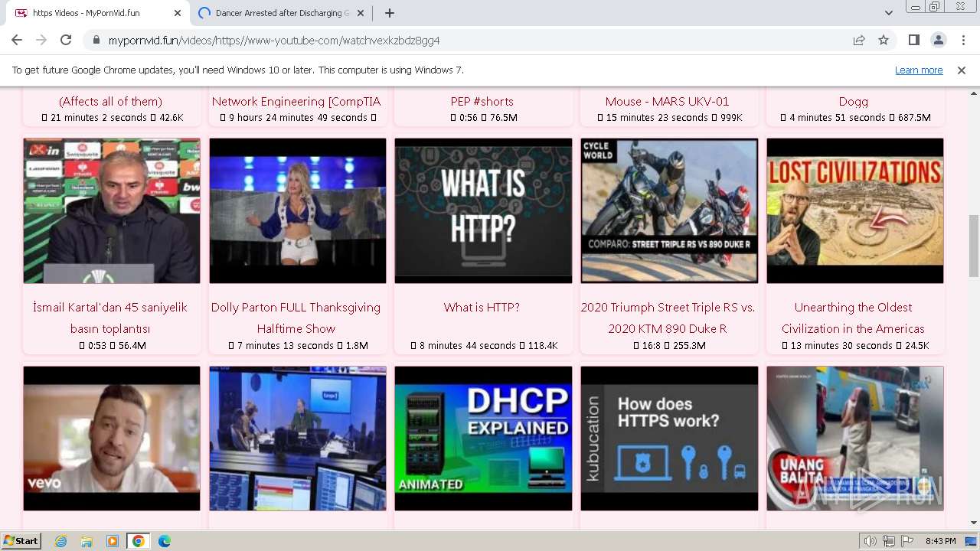Click the Chrome taskbar icon
The width and height of the screenshot is (980, 551).
coord(138,541)
